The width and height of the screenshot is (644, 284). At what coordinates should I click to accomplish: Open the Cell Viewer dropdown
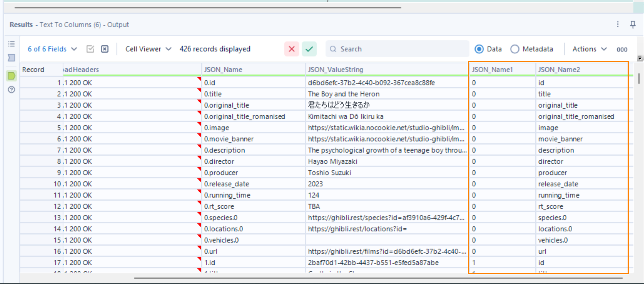click(148, 49)
